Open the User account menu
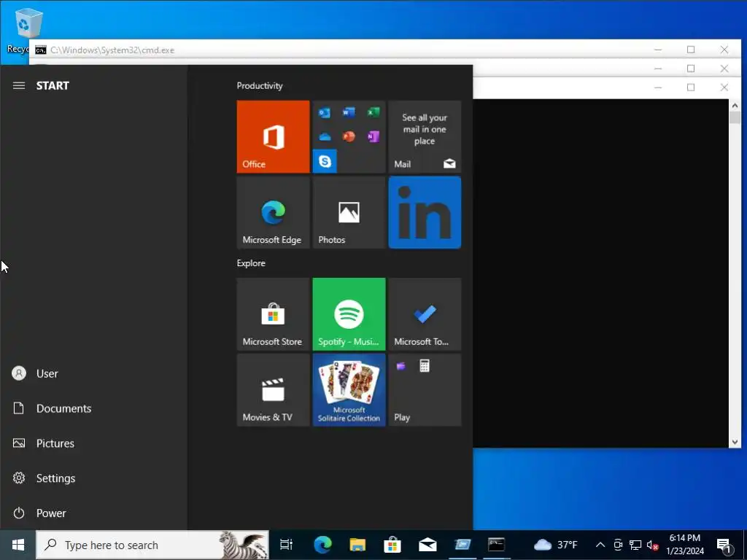 [x=93, y=373]
